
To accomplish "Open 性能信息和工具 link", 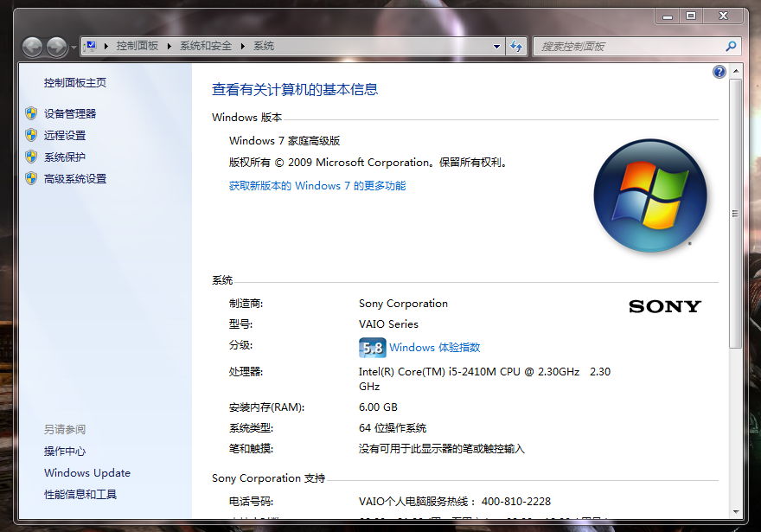I will (x=80, y=495).
